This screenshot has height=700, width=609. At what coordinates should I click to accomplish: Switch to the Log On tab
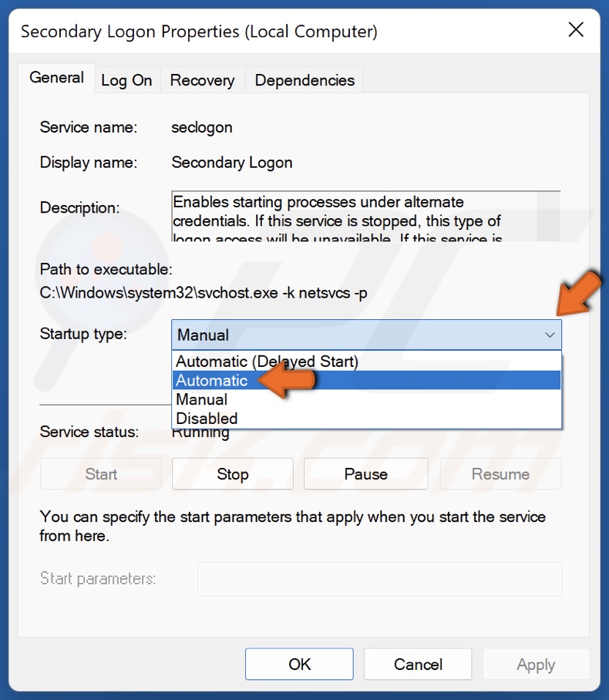(x=127, y=79)
